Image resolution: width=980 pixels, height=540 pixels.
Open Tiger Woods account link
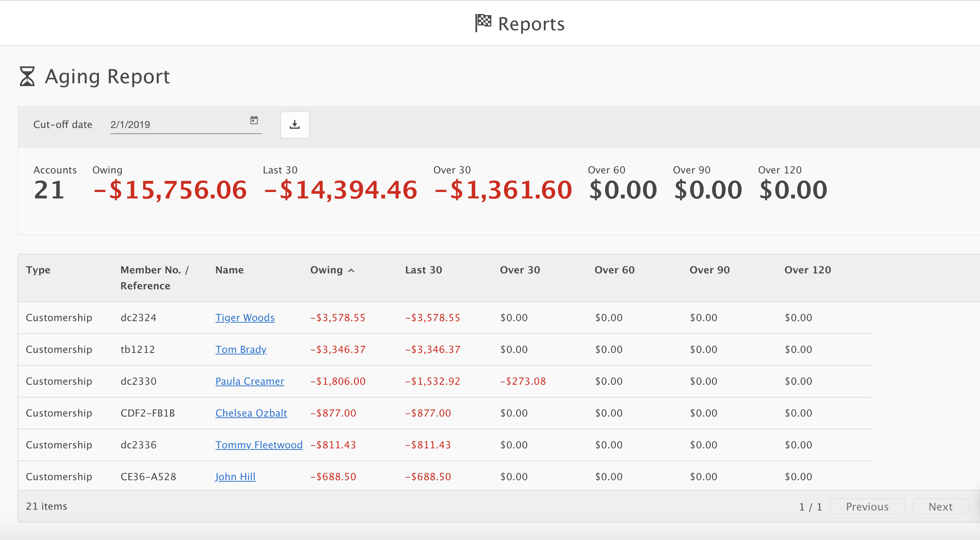[245, 317]
